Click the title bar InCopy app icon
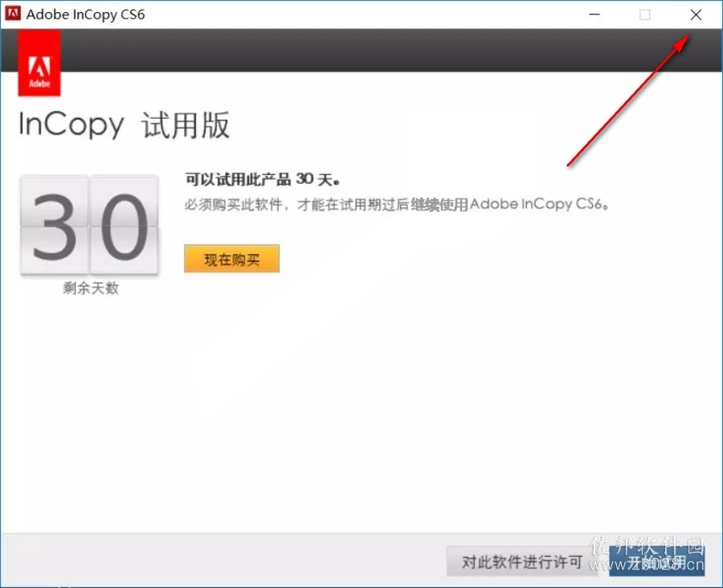Screen dimensions: 723x588 (13, 14)
